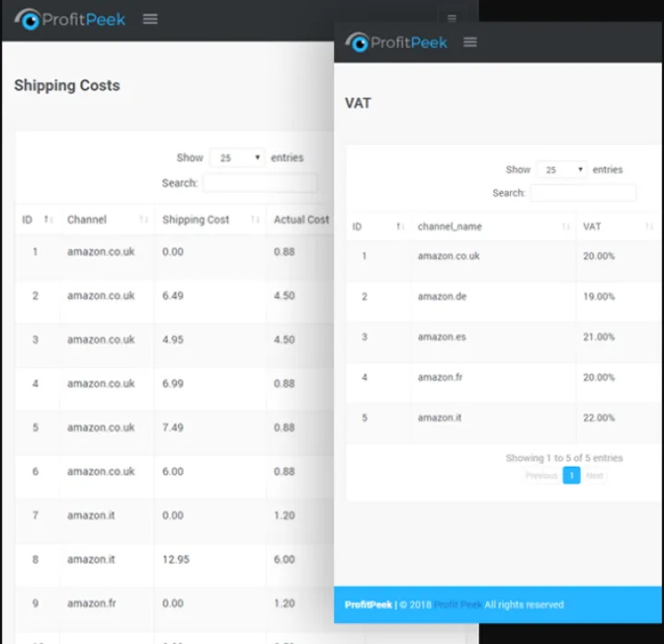Open the hamburger menu in VAT window header

[470, 42]
